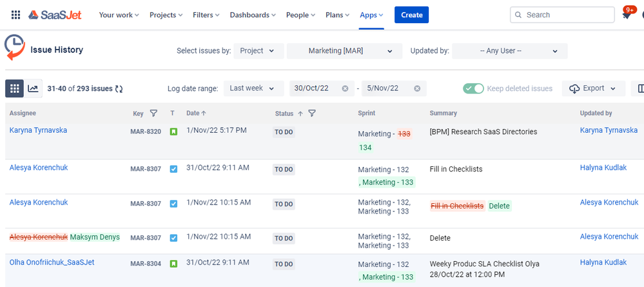The height and width of the screenshot is (287, 644).
Task: Open Maksym Denys assignee link
Action: tap(95, 237)
